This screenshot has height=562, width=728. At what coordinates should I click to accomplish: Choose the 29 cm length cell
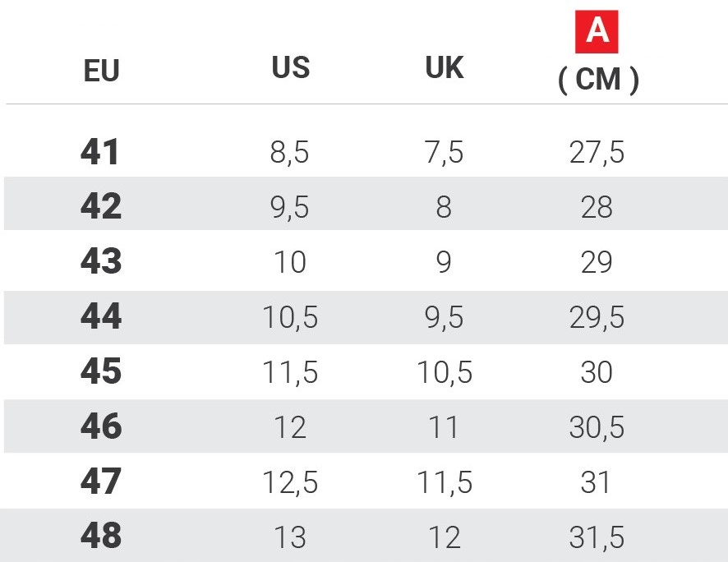[x=597, y=263]
